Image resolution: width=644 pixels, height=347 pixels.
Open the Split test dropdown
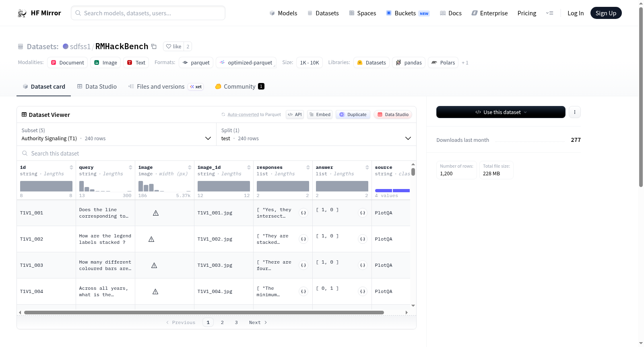tap(316, 134)
